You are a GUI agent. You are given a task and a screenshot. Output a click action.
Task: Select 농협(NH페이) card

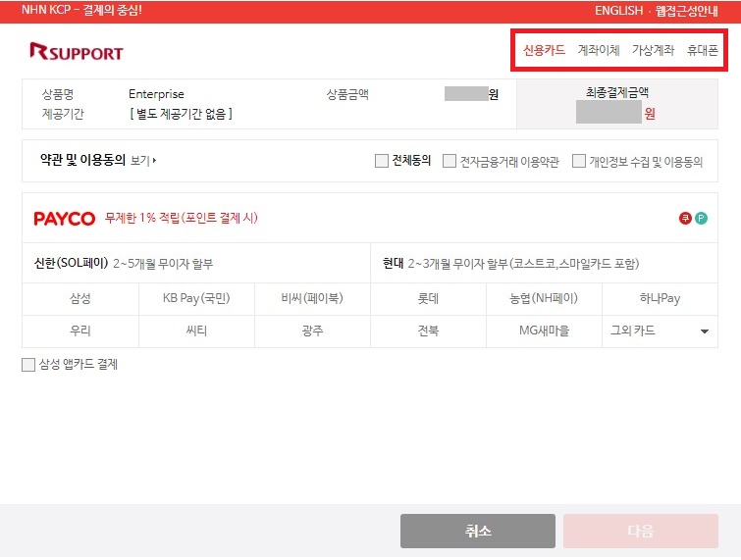coord(544,299)
